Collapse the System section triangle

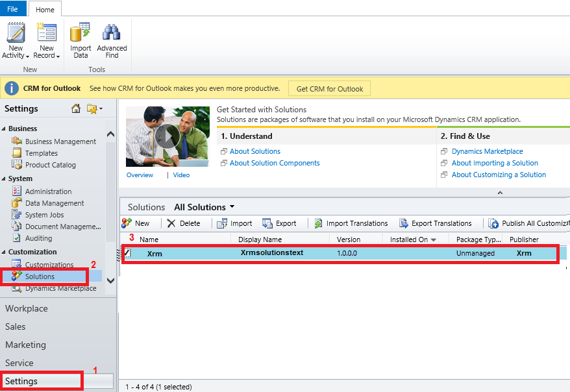(4, 178)
